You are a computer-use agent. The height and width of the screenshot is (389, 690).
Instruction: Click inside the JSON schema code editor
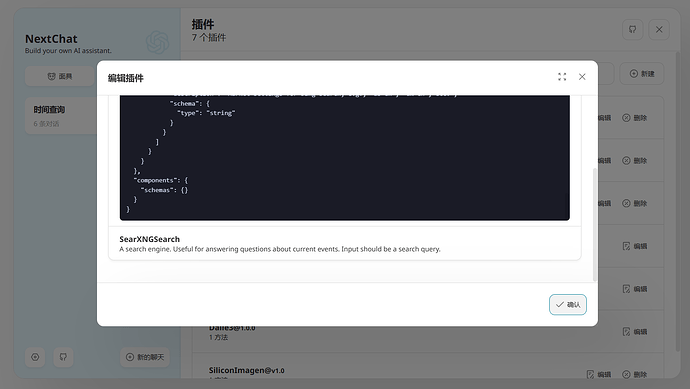[x=345, y=158]
